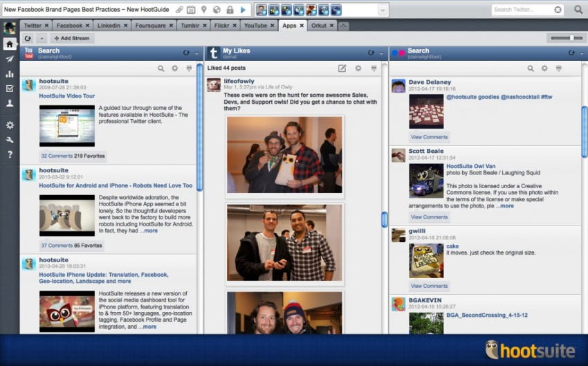Adjust the column width slider handle
This screenshot has height=366, width=588.
571,38
